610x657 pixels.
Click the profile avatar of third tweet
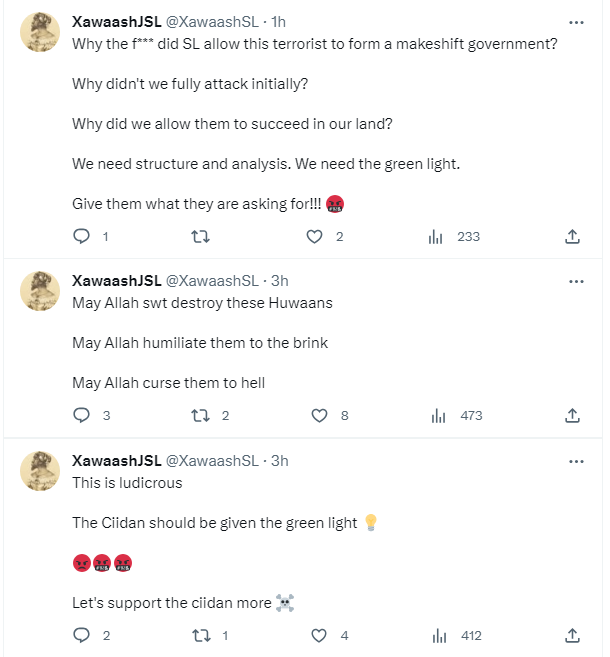pyautogui.click(x=40, y=471)
